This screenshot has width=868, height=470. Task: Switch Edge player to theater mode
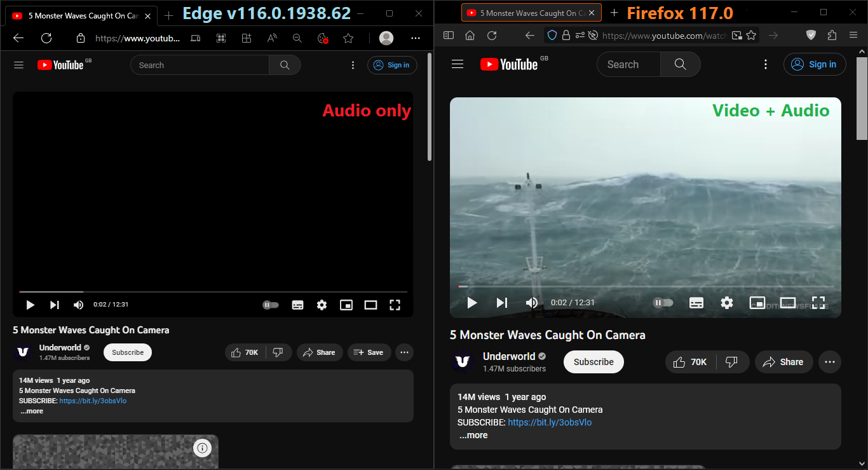click(370, 305)
